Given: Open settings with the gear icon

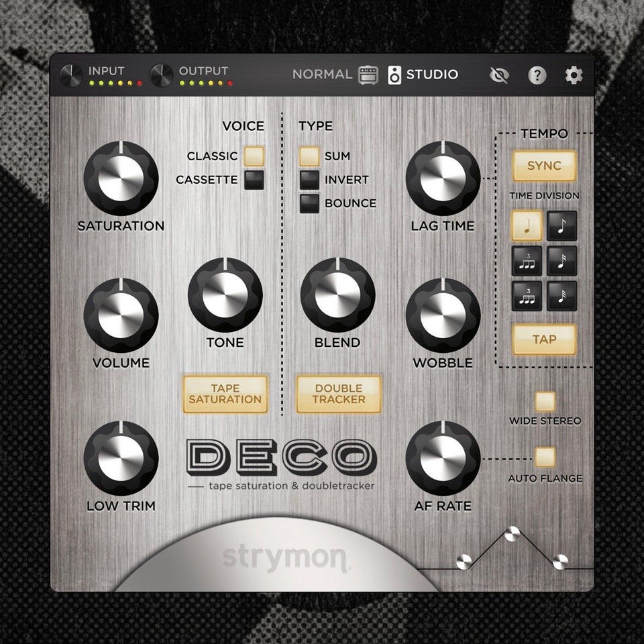Looking at the screenshot, I should tap(574, 75).
